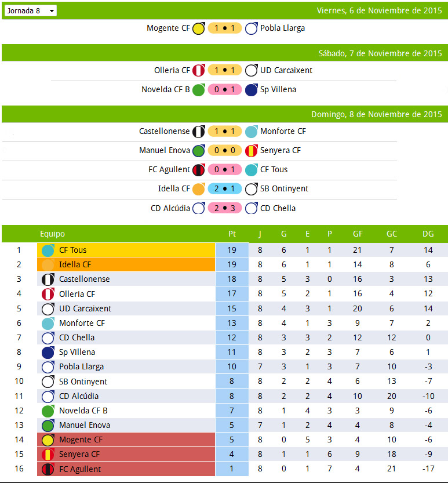Open Pobla Llarga team link in standings
The height and width of the screenshot is (483, 448).
(x=81, y=366)
